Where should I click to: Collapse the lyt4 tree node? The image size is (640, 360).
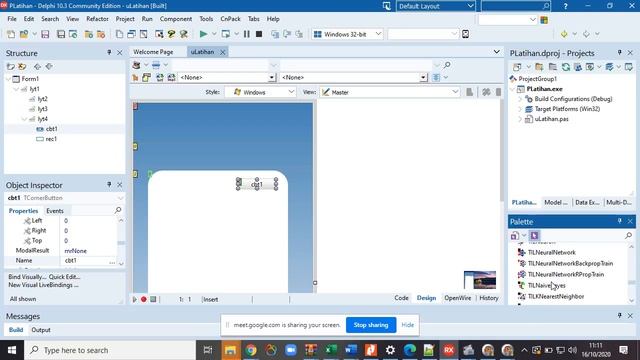(24, 119)
